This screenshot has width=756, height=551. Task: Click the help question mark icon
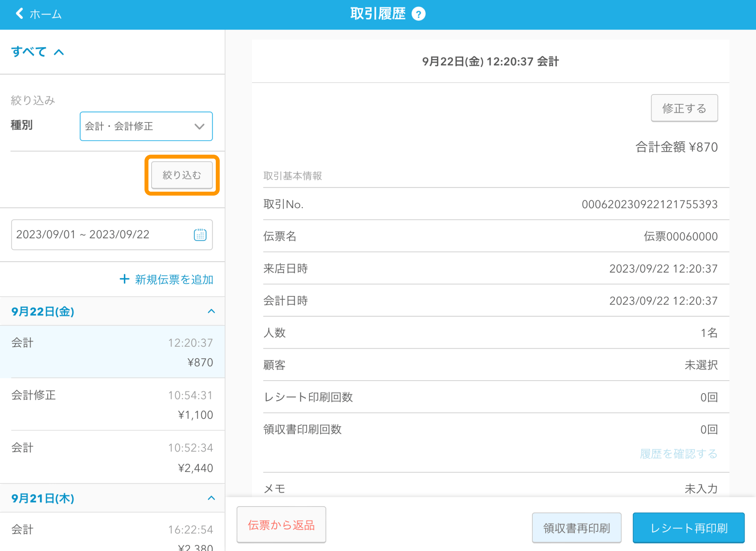click(x=418, y=14)
